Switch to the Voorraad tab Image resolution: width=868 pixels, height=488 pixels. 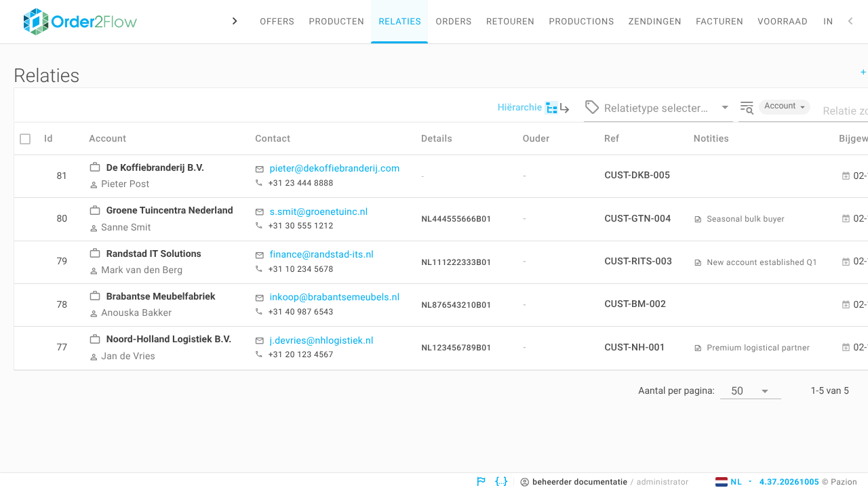[x=783, y=22]
